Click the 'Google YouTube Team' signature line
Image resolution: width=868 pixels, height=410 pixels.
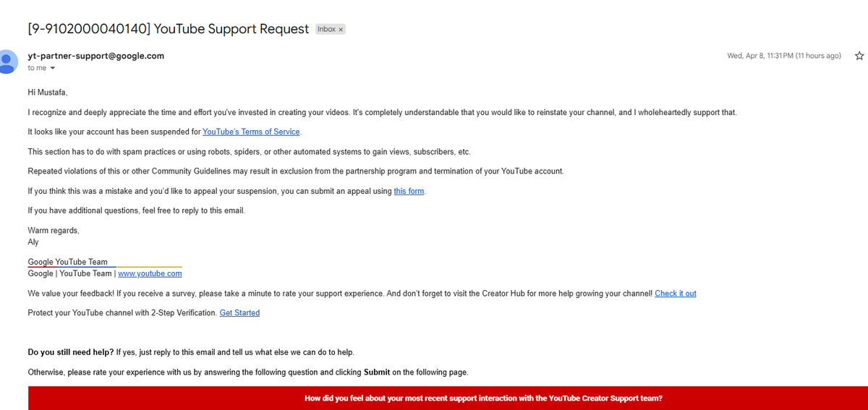point(67,262)
